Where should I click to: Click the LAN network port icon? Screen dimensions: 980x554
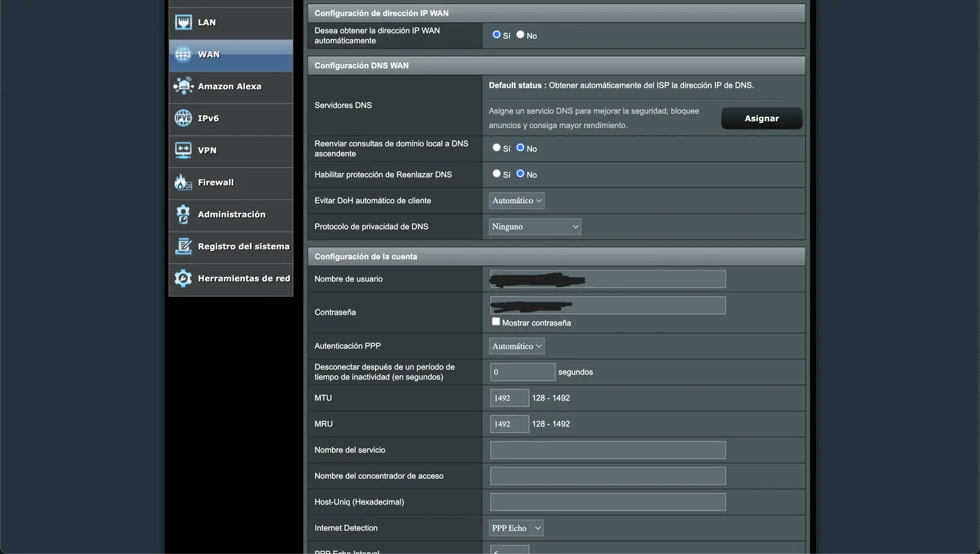click(183, 22)
